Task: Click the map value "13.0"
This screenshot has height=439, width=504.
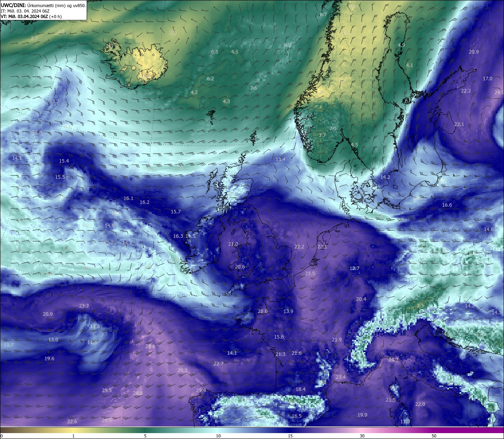Action: (x=53, y=340)
